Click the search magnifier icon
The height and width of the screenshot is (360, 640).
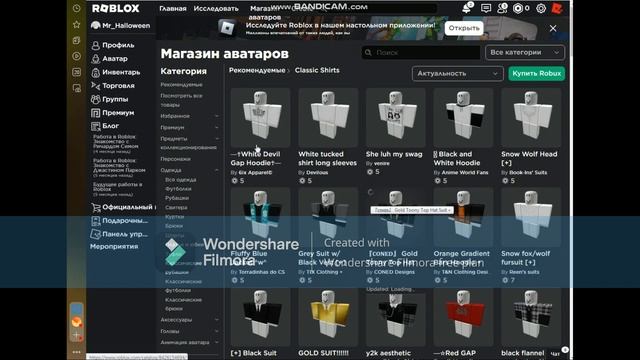[x=368, y=53]
